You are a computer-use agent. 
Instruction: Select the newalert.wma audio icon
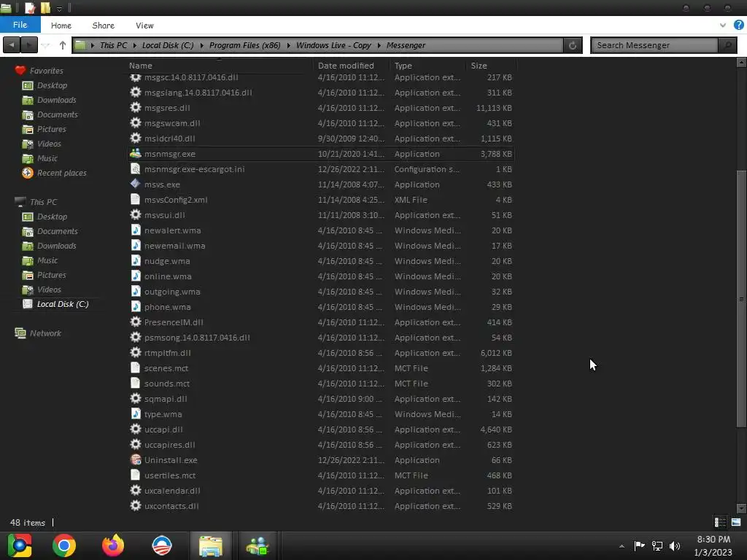pyautogui.click(x=135, y=230)
